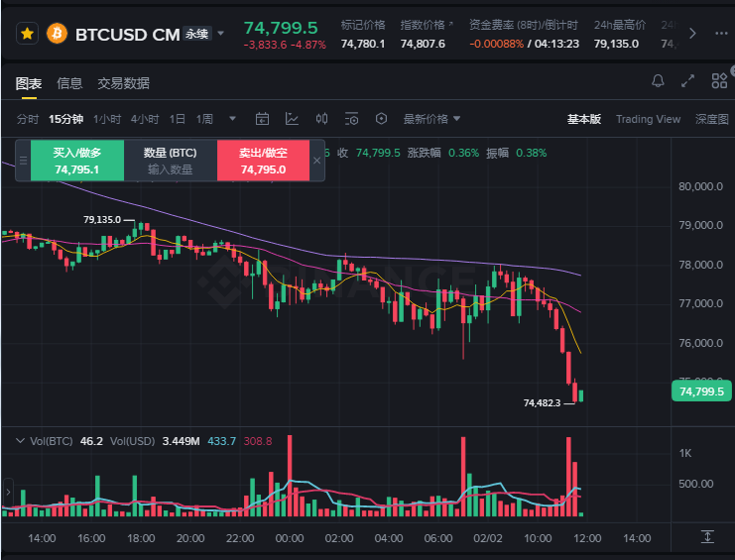Click the Bitcoin coin logo icon

(57, 34)
